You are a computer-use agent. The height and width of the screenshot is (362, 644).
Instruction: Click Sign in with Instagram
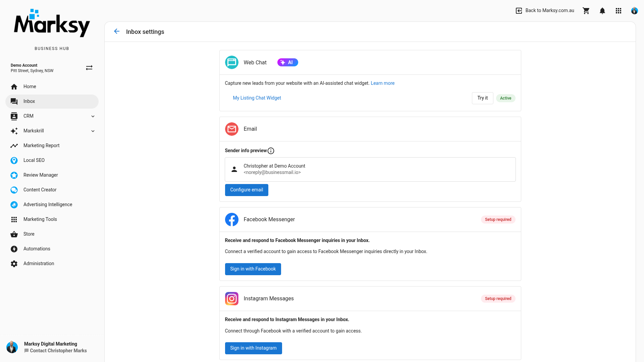tap(253, 348)
